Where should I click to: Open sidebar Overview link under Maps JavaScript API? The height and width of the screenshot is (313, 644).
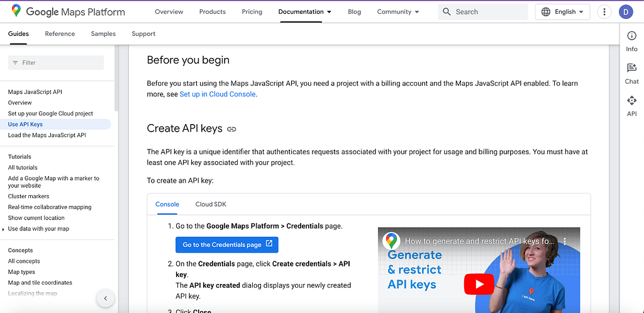pos(19,103)
